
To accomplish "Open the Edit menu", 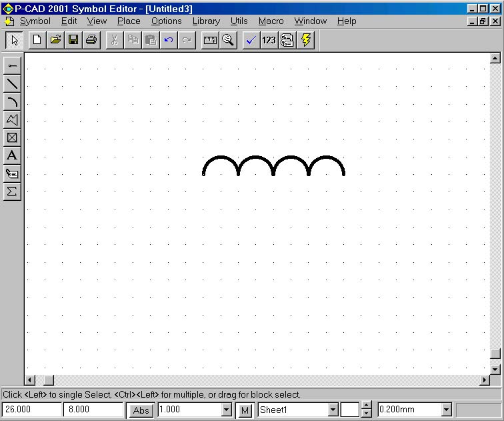I will point(69,21).
